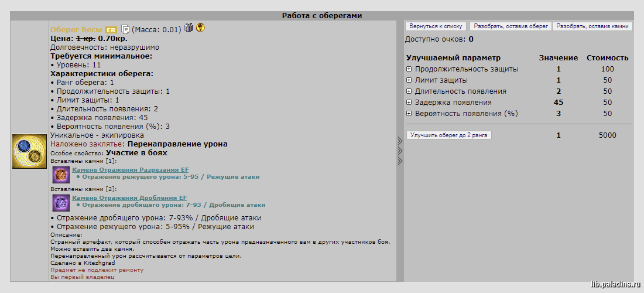Click the ER badge beside the amulet name
644x293 pixels.
click(x=111, y=29)
